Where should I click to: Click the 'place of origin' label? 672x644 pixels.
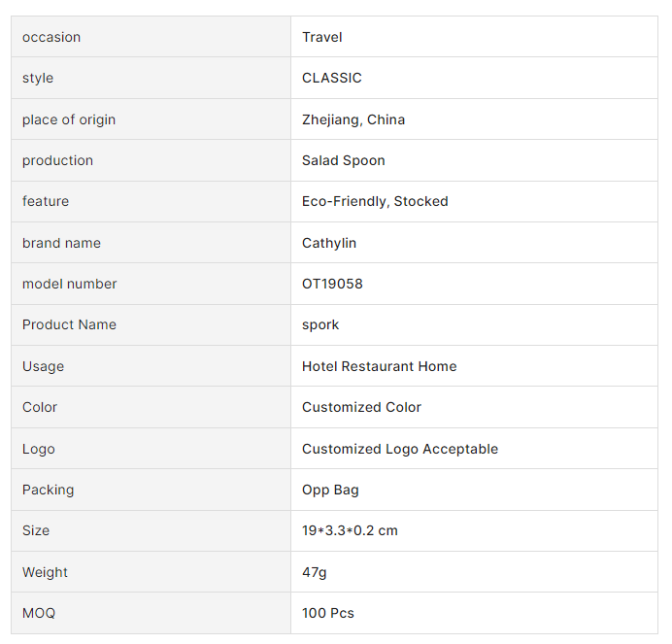(x=69, y=119)
